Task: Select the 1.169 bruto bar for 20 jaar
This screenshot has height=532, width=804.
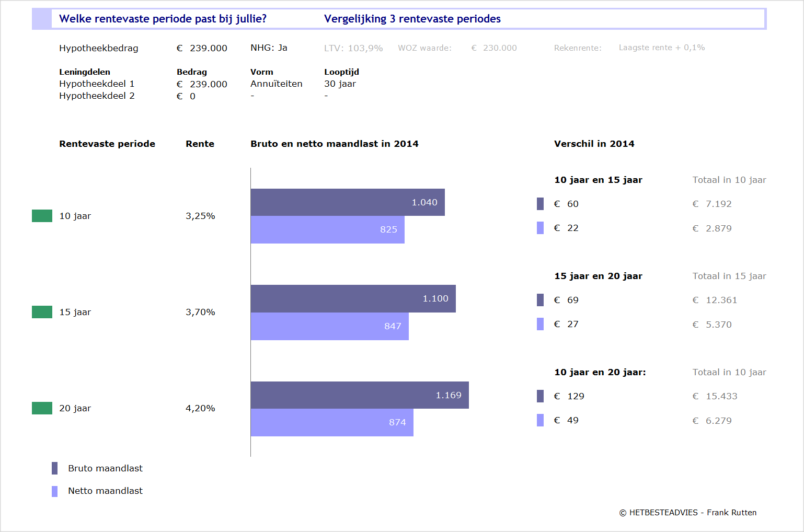Action: coord(359,395)
